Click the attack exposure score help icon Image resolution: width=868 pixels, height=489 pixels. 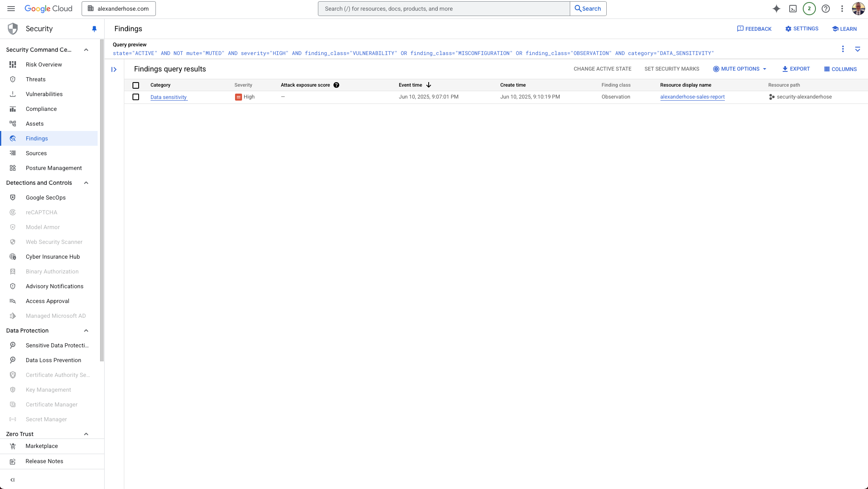click(x=336, y=85)
